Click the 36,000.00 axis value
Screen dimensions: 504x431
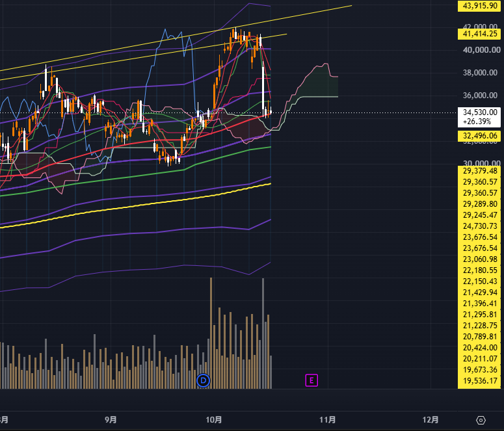point(480,96)
